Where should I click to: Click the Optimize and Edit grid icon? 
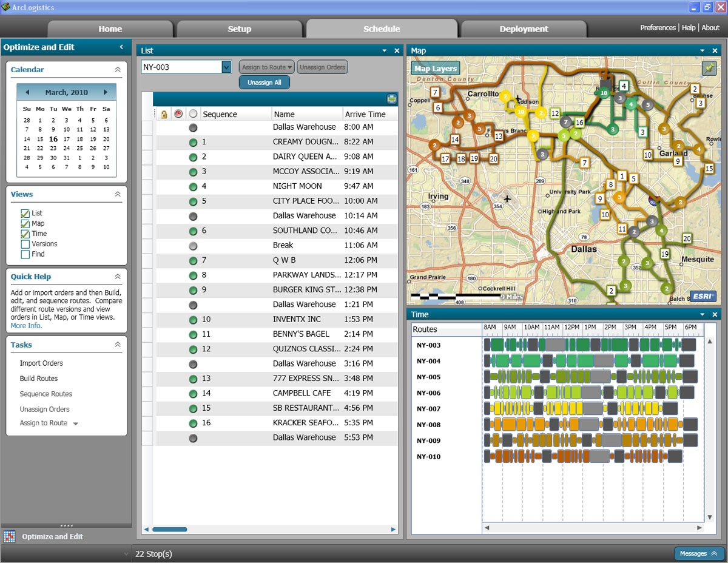9,536
